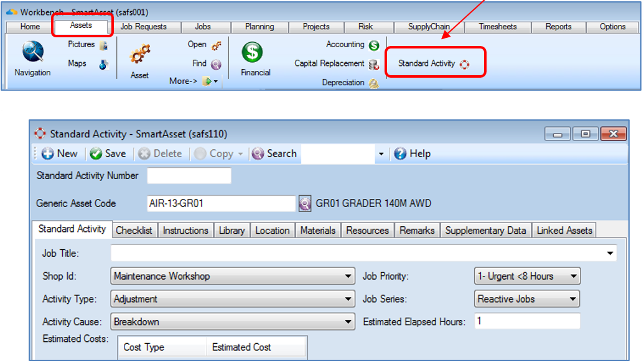Click the Cost Type column header
This screenshot has height=363, width=644.
pos(162,347)
